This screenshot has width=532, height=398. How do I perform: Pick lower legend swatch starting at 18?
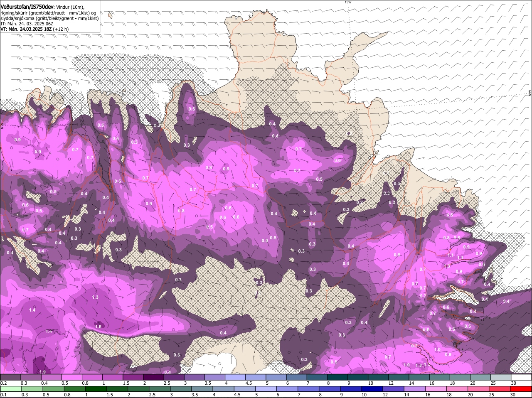(457, 389)
